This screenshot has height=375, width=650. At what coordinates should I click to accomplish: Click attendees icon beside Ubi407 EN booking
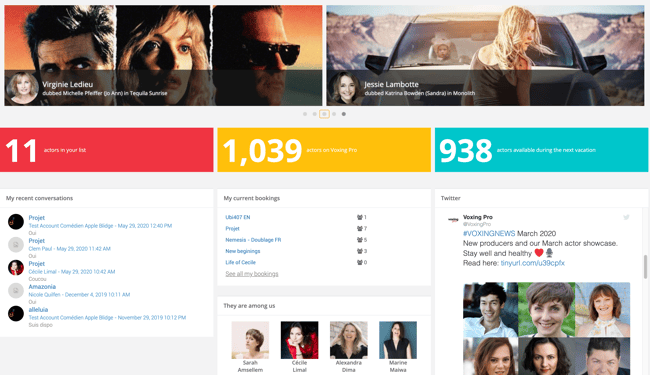[x=359, y=217]
